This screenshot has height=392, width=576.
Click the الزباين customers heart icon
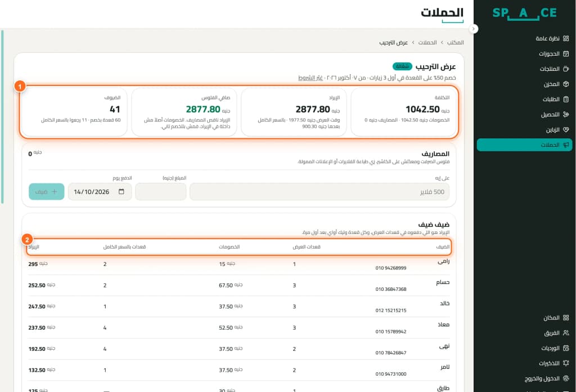[x=566, y=130]
